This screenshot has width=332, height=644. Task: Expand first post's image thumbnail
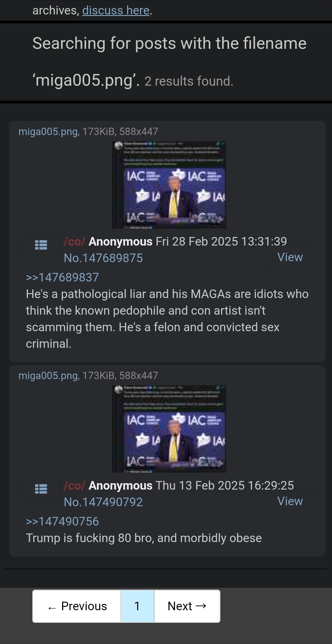pyautogui.click(x=169, y=185)
